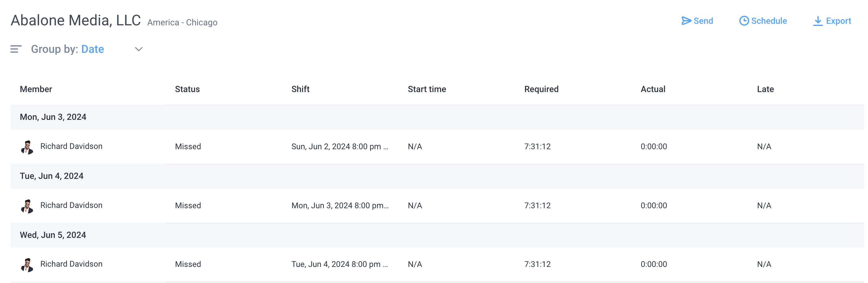Screen dimensions: 868x283
Task: Click Richard Davidson's avatar under Jun 3
Action: tap(27, 147)
